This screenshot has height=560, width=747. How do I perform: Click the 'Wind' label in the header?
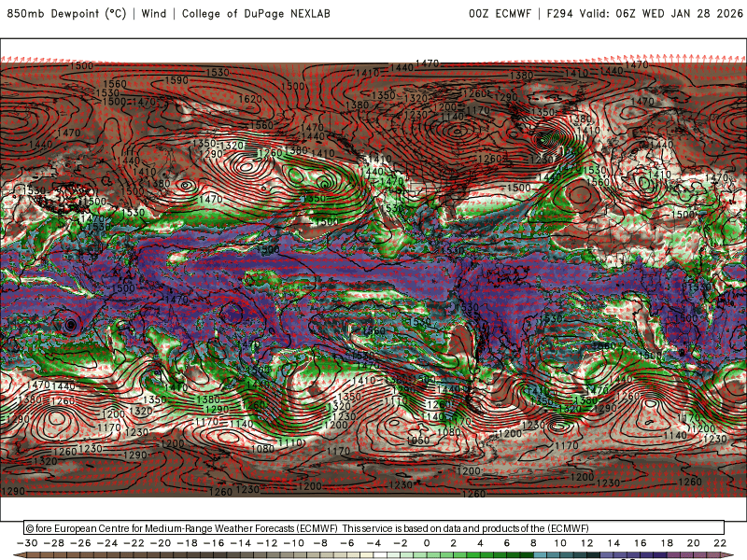(154, 13)
